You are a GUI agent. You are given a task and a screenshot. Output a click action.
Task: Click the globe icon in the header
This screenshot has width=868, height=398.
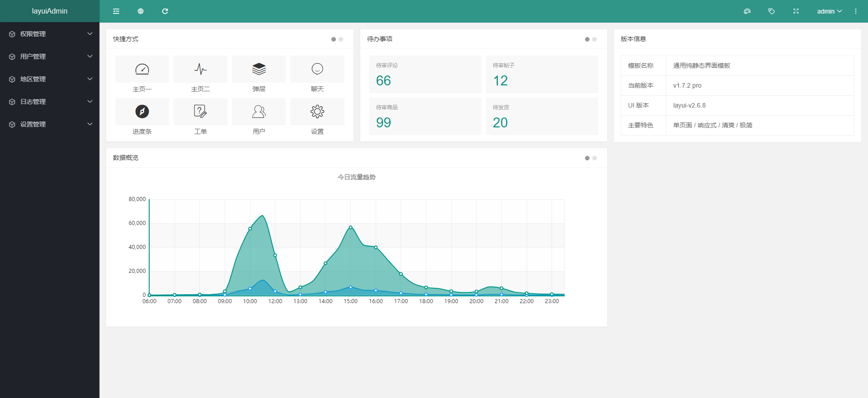(x=141, y=11)
